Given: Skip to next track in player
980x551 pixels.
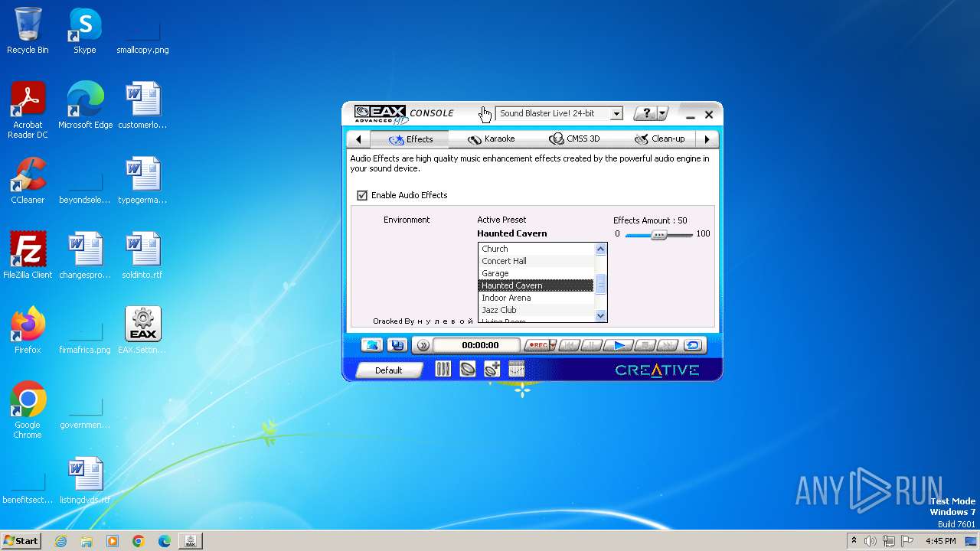Looking at the screenshot, I should tap(668, 345).
